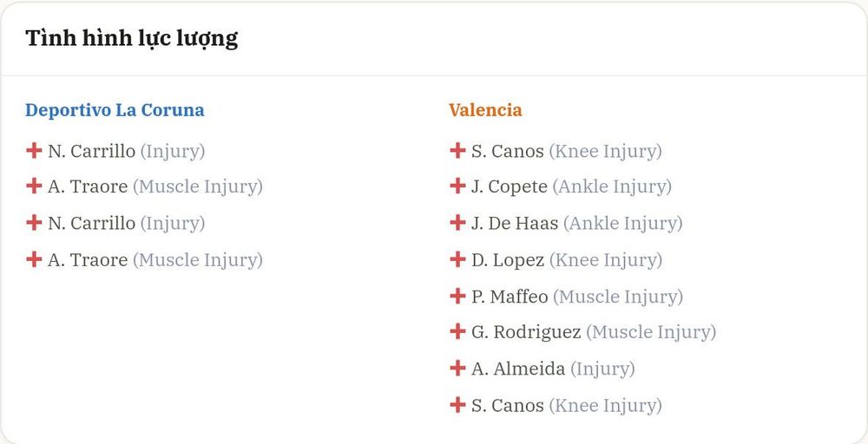Click the "Tình hình lực lượng" section title
Screen dimensions: 868x444
(x=132, y=39)
